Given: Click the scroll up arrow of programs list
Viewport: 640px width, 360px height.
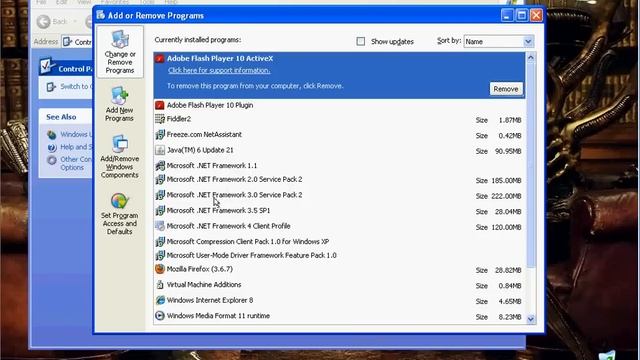Looking at the screenshot, I should [531, 58].
